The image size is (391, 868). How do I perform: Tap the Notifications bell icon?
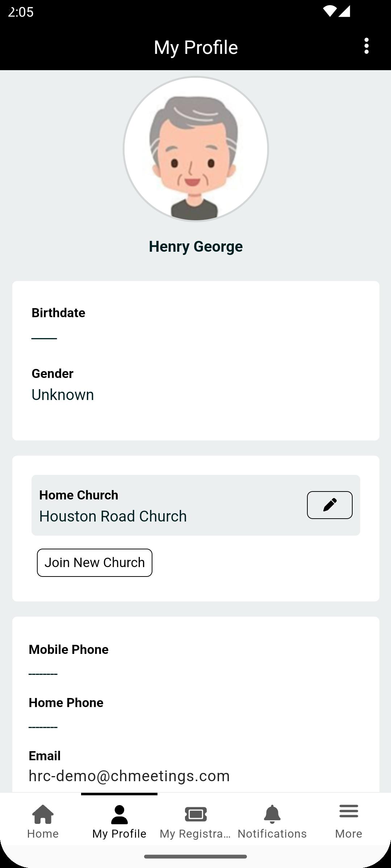272,814
